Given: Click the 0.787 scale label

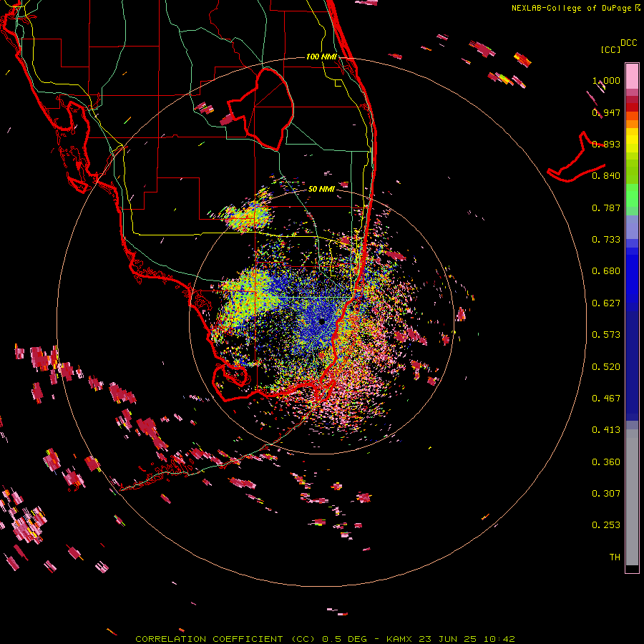Looking at the screenshot, I should pyautogui.click(x=606, y=208).
